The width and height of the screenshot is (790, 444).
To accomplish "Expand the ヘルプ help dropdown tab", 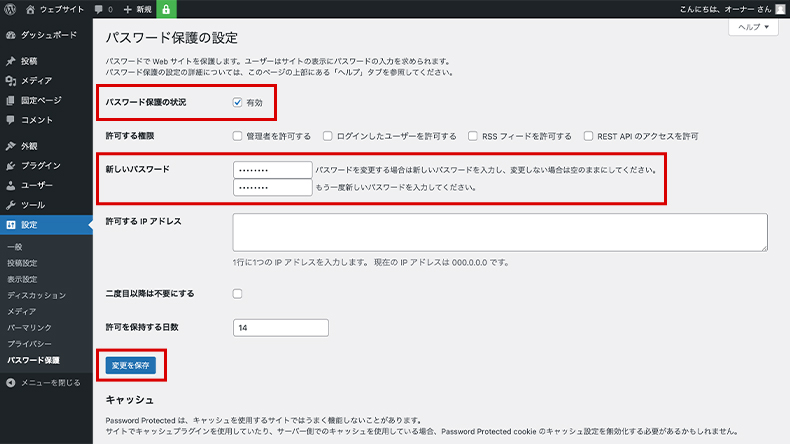I will tap(753, 27).
